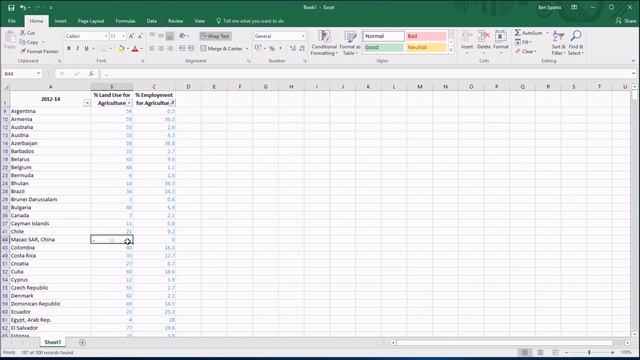Click the Share button
The height and width of the screenshot is (360, 640).
[x=626, y=21]
